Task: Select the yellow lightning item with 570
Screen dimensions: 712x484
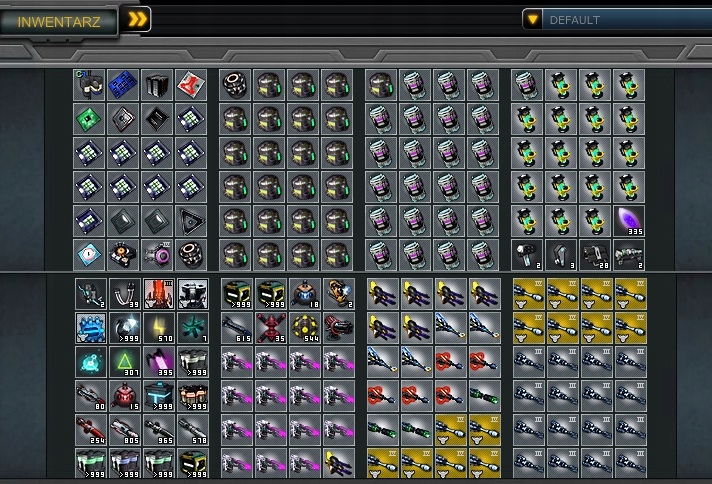Action: click(x=159, y=328)
